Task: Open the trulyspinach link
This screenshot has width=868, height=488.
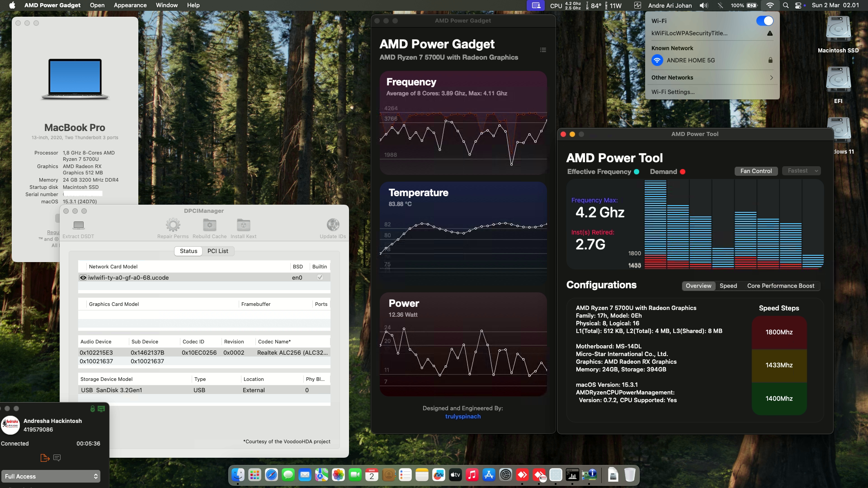Action: (x=462, y=416)
